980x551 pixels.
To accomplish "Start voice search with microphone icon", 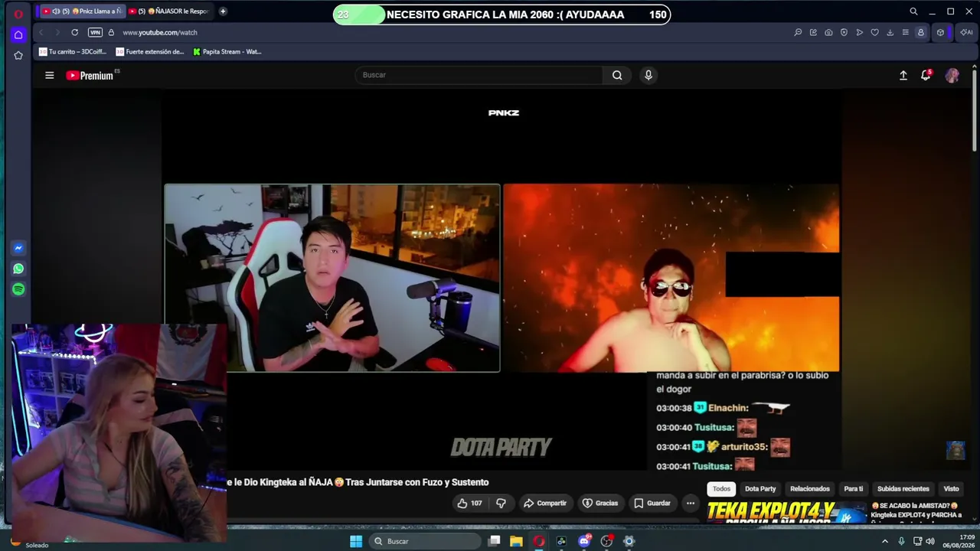I will click(x=648, y=75).
